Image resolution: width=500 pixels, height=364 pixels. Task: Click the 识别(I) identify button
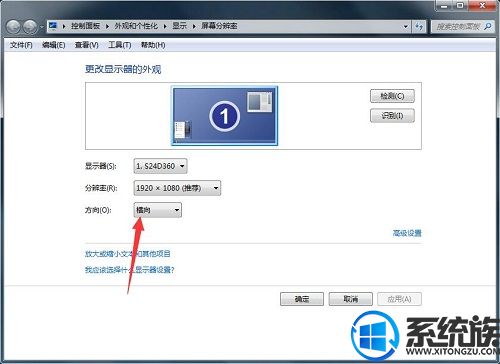(392, 116)
